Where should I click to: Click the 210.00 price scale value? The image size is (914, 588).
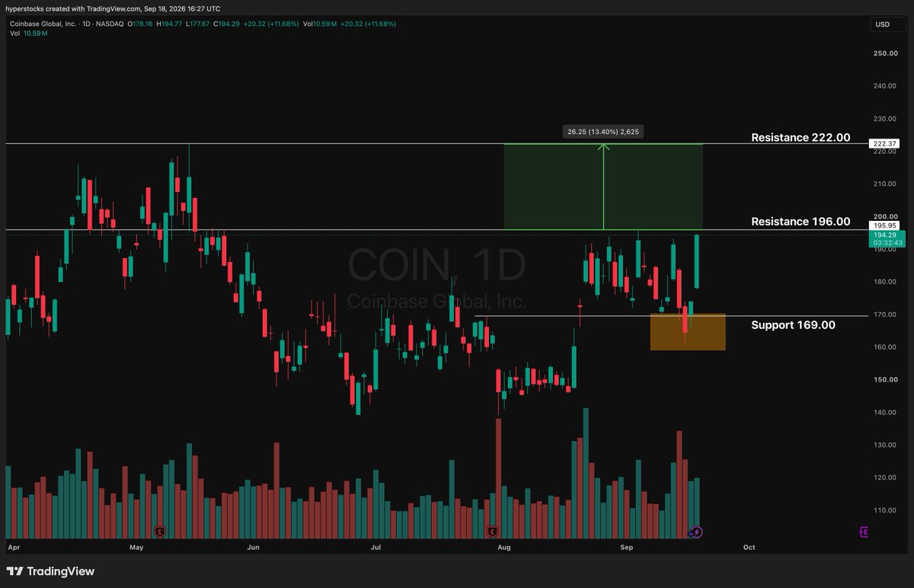(885, 184)
